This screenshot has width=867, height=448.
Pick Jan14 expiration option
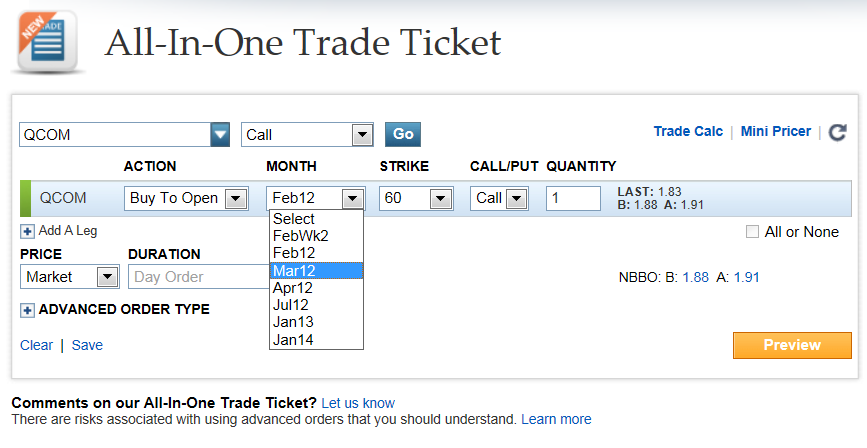[316, 340]
